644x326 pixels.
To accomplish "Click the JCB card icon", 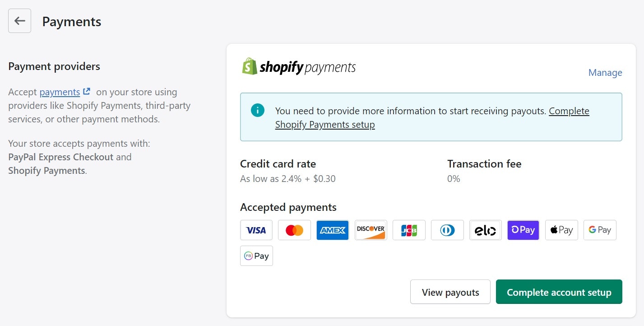I will [x=409, y=230].
